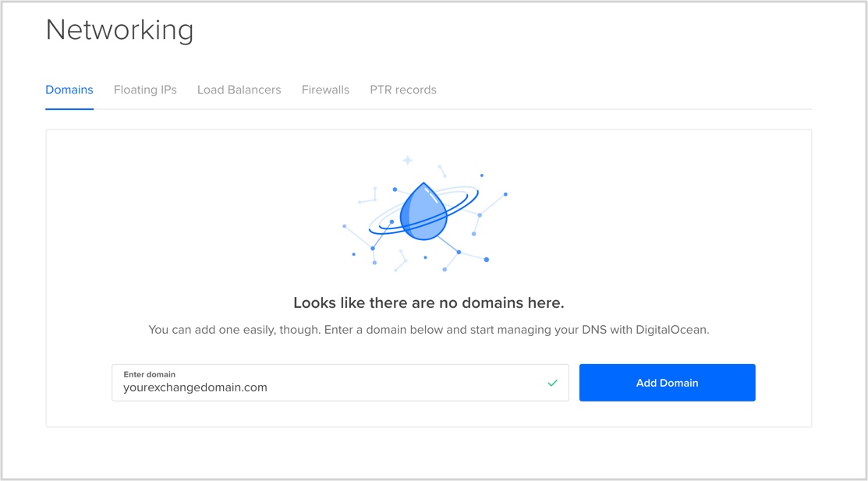Switch to the Domains tab
The width and height of the screenshot is (868, 481).
[x=69, y=90]
